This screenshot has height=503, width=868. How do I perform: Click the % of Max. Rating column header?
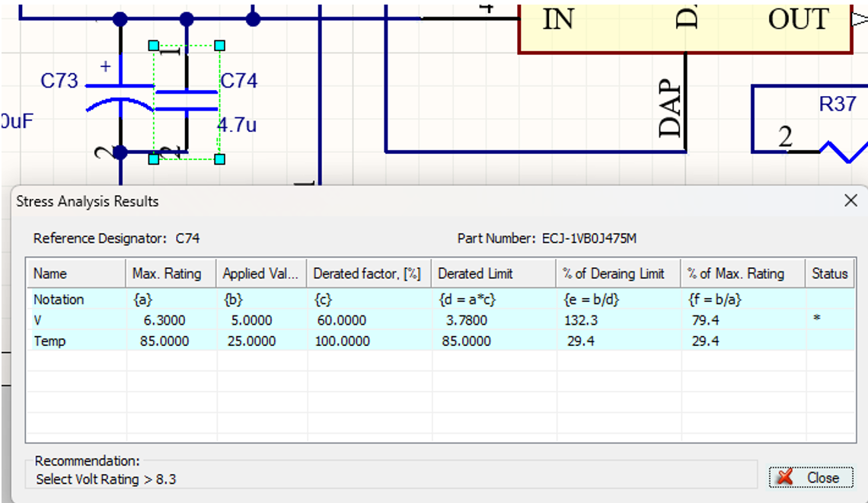742,274
